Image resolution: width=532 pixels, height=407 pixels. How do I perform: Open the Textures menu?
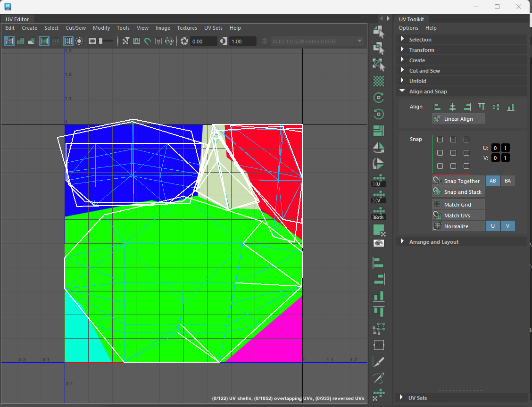pyautogui.click(x=187, y=28)
